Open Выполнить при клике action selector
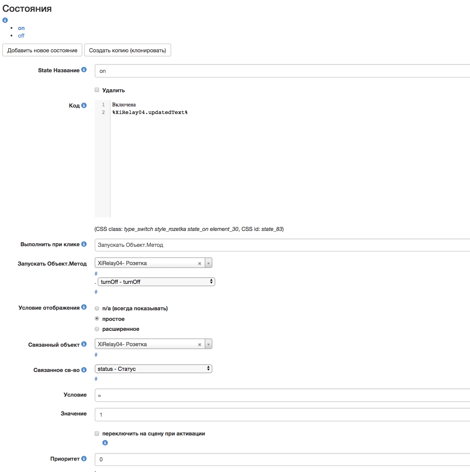This screenshot has height=476, width=470. [282, 245]
